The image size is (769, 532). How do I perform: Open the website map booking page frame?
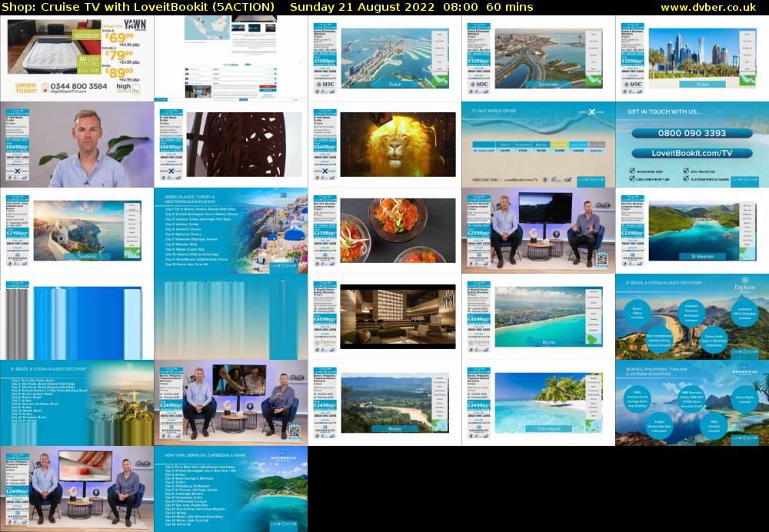pyautogui.click(x=231, y=58)
